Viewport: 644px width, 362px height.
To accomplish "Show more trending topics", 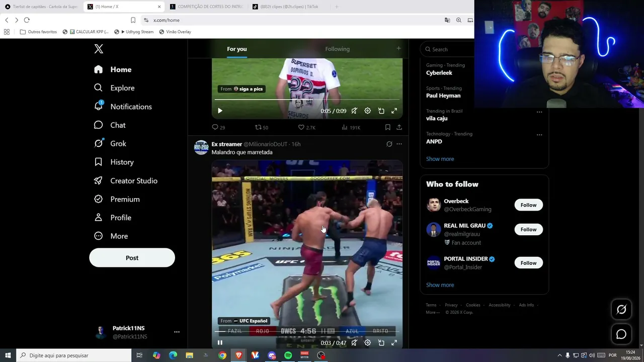I will pyautogui.click(x=440, y=159).
